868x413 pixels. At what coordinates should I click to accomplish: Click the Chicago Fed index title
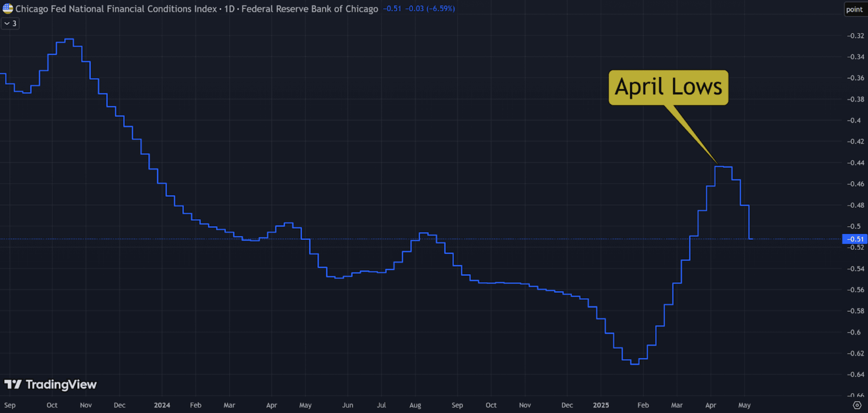116,9
